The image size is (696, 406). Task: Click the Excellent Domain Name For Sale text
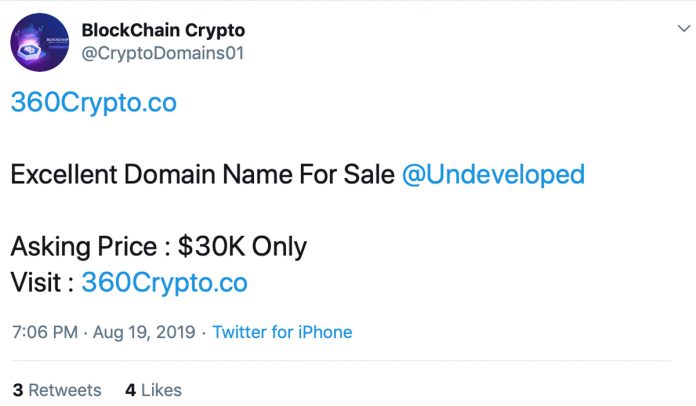(x=202, y=174)
